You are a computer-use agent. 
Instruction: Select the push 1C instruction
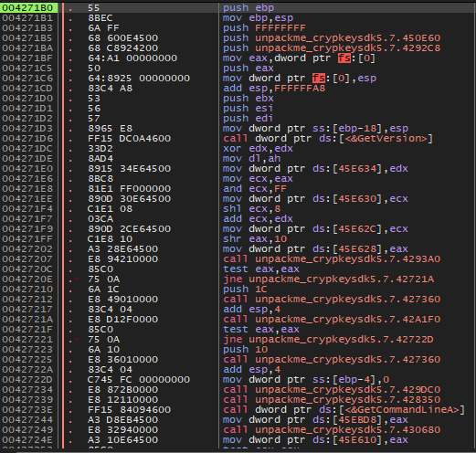point(245,289)
